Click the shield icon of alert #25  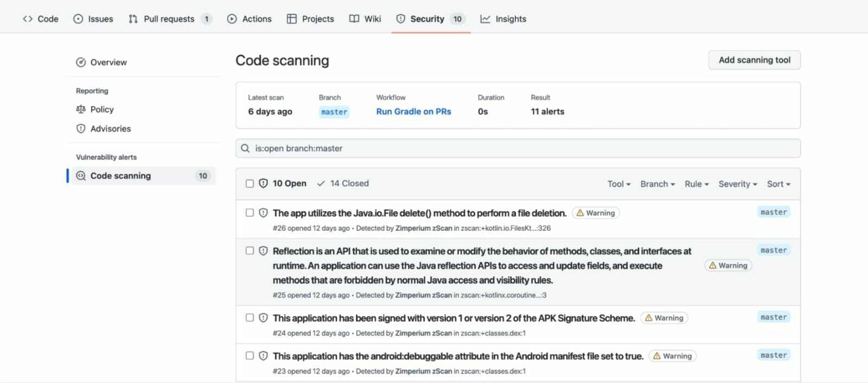click(263, 251)
